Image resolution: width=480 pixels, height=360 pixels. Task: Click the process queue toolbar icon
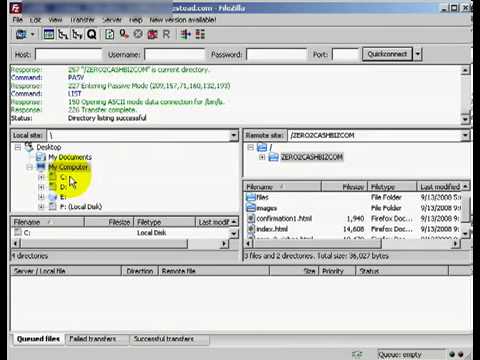[x=124, y=34]
